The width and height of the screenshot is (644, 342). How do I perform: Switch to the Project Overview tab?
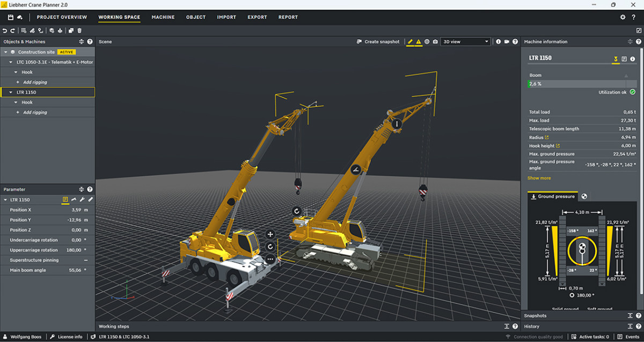click(62, 17)
